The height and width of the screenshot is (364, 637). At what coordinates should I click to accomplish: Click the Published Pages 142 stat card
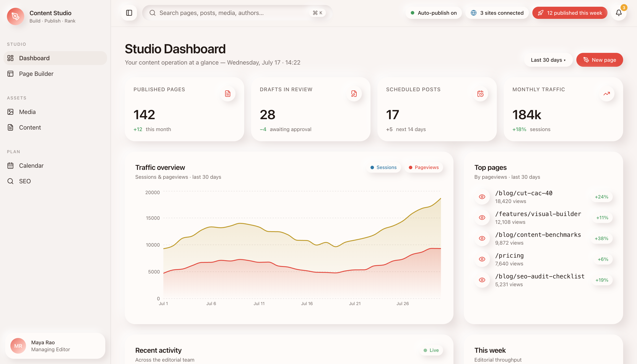pyautogui.click(x=184, y=109)
